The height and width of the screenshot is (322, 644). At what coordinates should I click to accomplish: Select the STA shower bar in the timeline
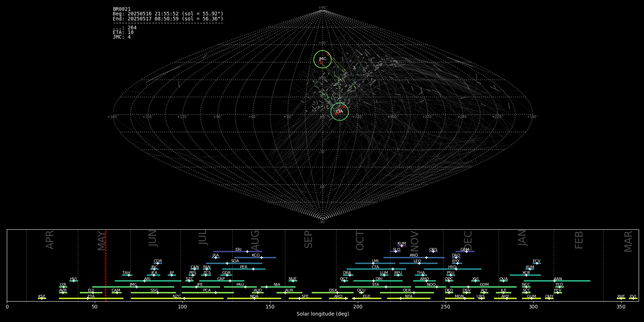point(375,287)
